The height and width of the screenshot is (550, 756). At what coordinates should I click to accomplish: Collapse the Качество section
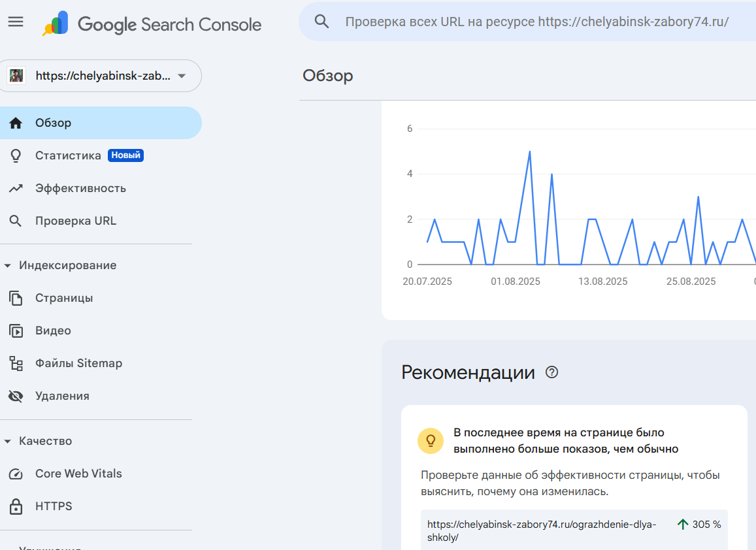tap(8, 441)
